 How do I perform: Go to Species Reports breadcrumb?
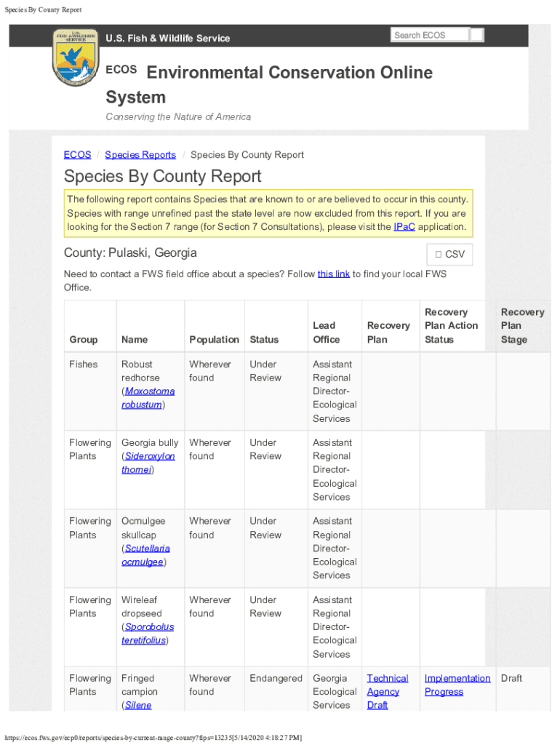[x=140, y=154]
